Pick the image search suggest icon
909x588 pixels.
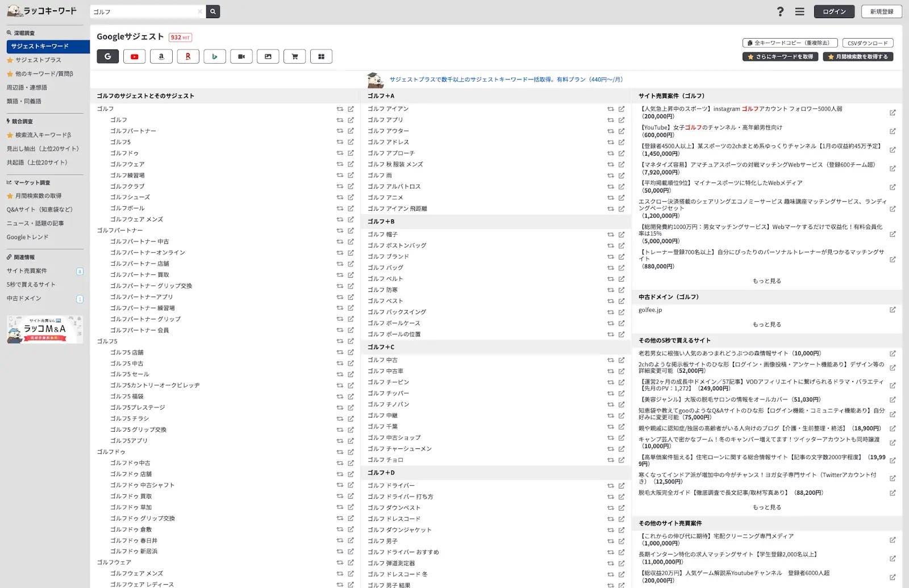(x=268, y=56)
